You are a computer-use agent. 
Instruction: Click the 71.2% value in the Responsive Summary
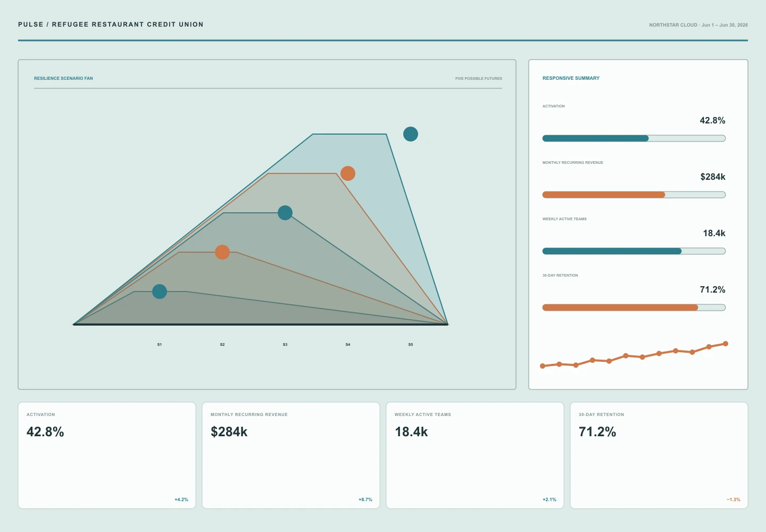[x=712, y=290]
